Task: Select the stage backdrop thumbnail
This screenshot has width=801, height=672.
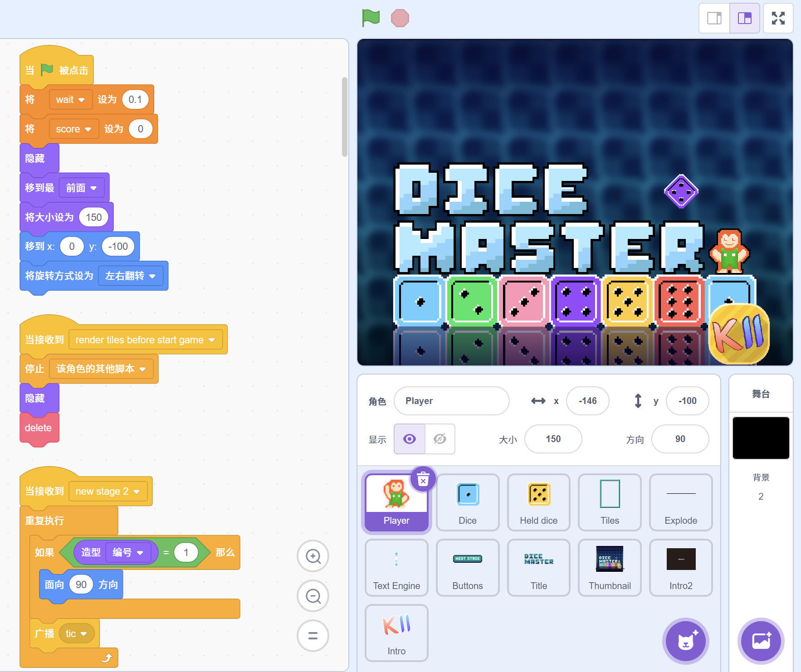Action: tap(761, 438)
